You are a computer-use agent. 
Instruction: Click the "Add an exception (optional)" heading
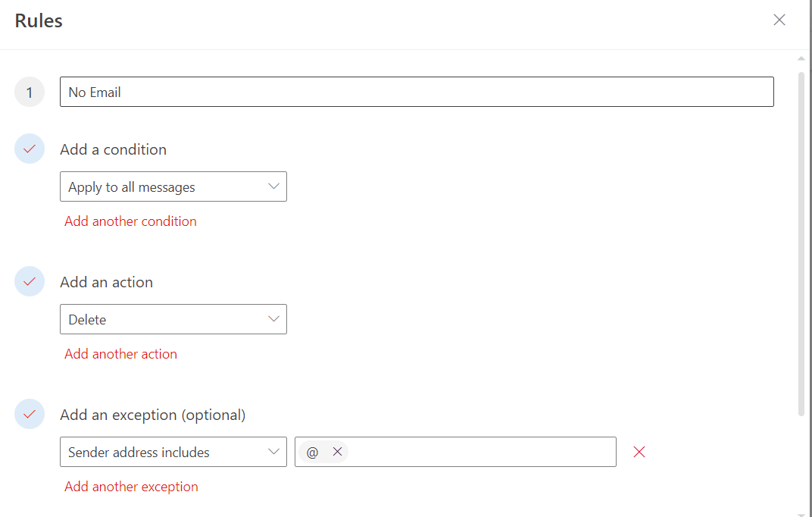(153, 415)
